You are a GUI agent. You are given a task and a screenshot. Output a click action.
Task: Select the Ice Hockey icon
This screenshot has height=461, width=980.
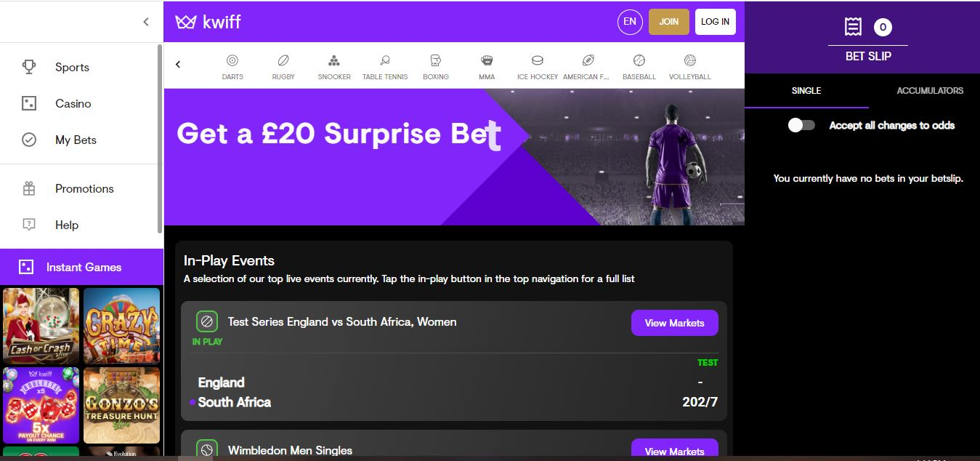[x=538, y=61]
